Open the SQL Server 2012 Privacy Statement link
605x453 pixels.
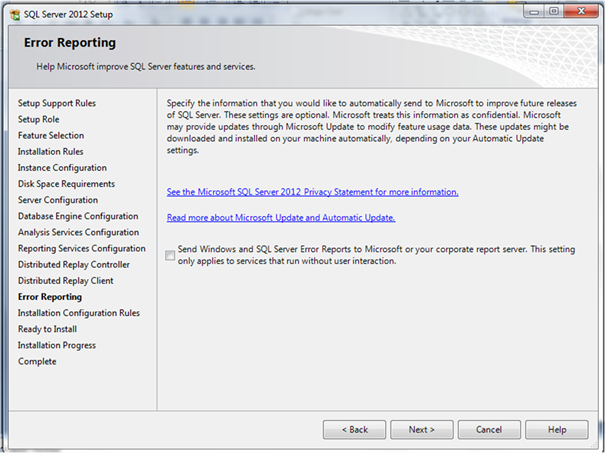313,192
